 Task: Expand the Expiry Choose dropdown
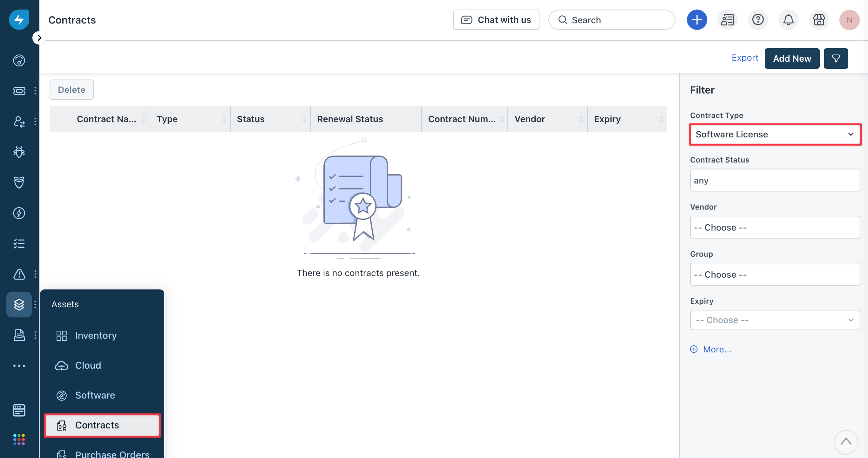coord(775,320)
